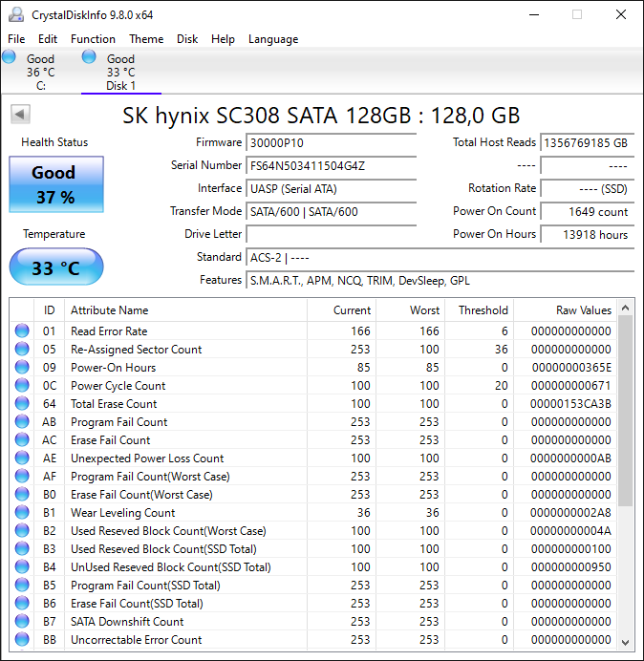644x661 pixels.
Task: Close the CrystalDiskInfo window
Action: pos(621,14)
